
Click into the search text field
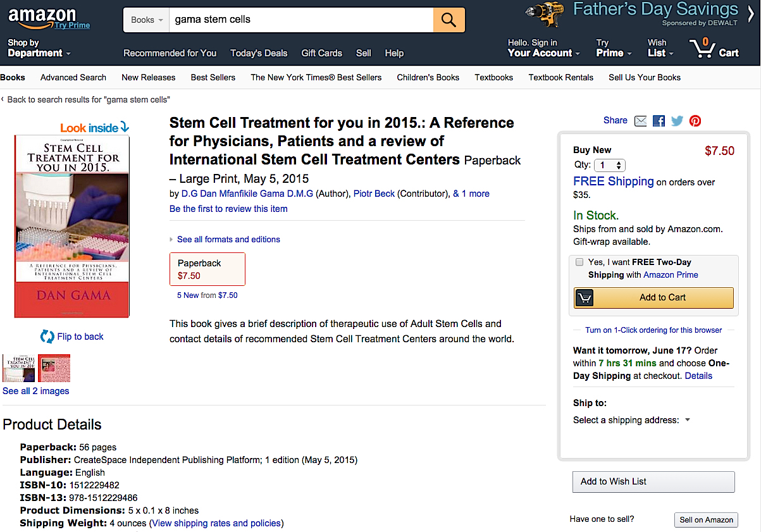click(x=300, y=20)
